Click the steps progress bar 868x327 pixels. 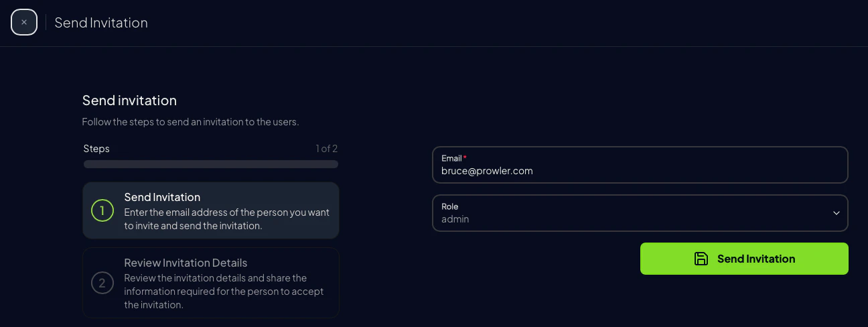coord(211,164)
